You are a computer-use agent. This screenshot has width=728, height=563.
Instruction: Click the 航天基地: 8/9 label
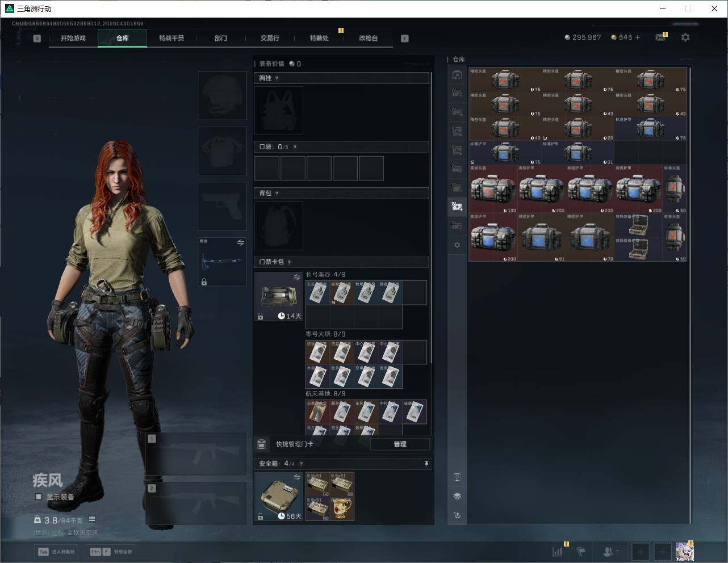[x=325, y=394]
